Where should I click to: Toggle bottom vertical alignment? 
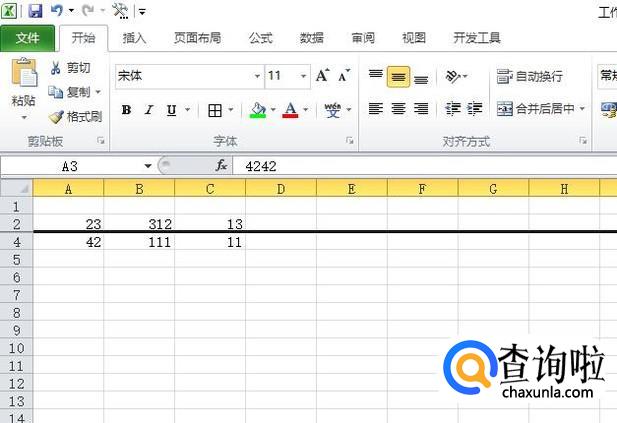(x=421, y=79)
